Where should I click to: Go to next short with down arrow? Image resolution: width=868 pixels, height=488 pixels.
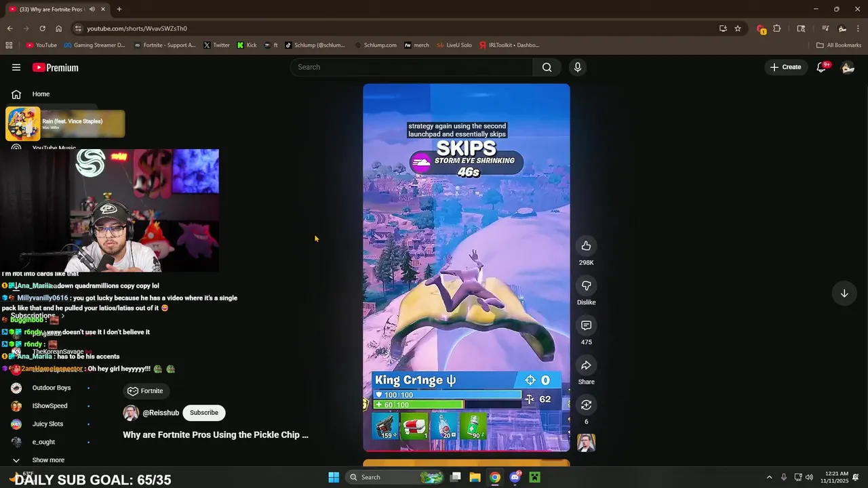point(844,293)
